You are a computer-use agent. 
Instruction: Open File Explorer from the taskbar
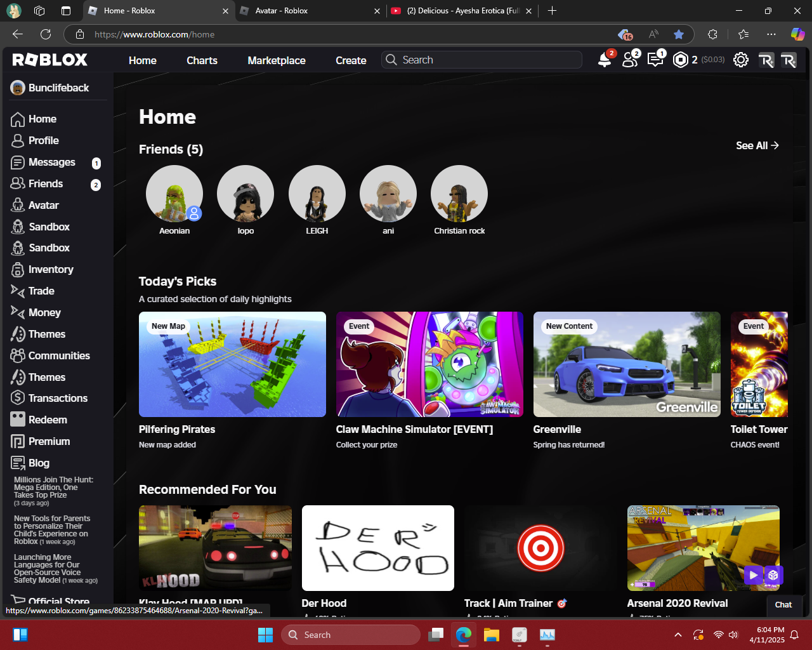[492, 635]
